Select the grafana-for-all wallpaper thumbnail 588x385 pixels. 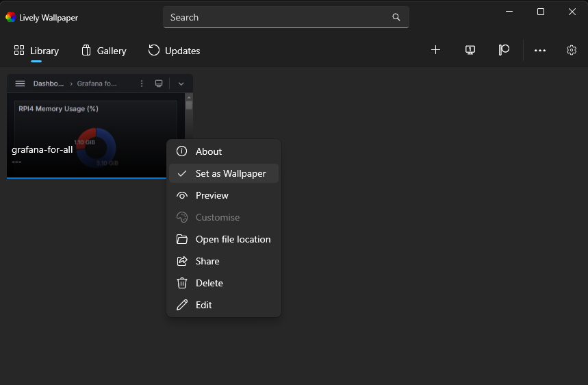pos(86,127)
